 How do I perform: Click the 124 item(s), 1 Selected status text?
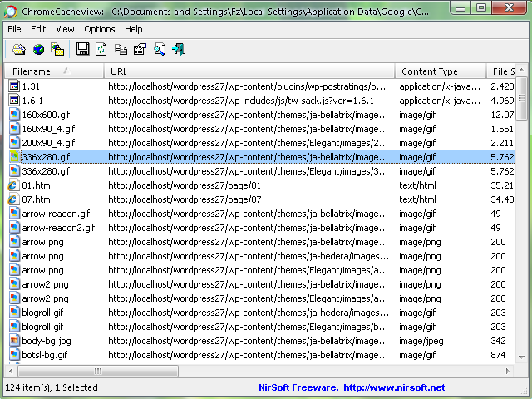(52, 387)
